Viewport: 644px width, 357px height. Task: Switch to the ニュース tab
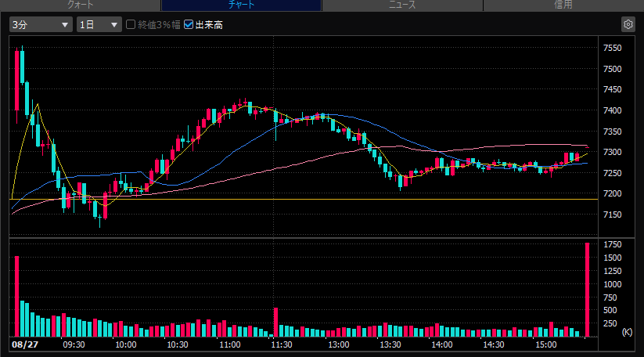[402, 5]
